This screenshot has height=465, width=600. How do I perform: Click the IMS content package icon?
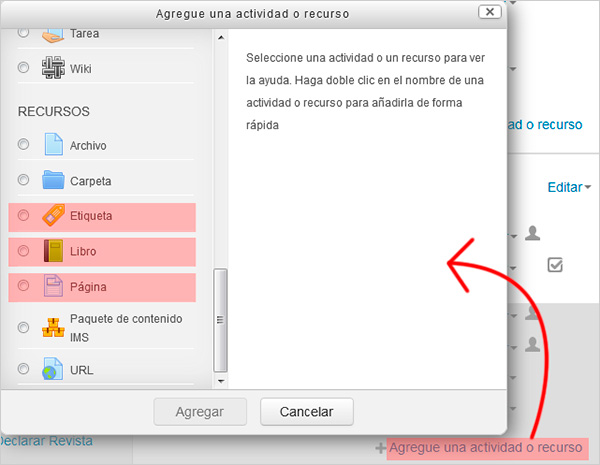click(x=53, y=327)
